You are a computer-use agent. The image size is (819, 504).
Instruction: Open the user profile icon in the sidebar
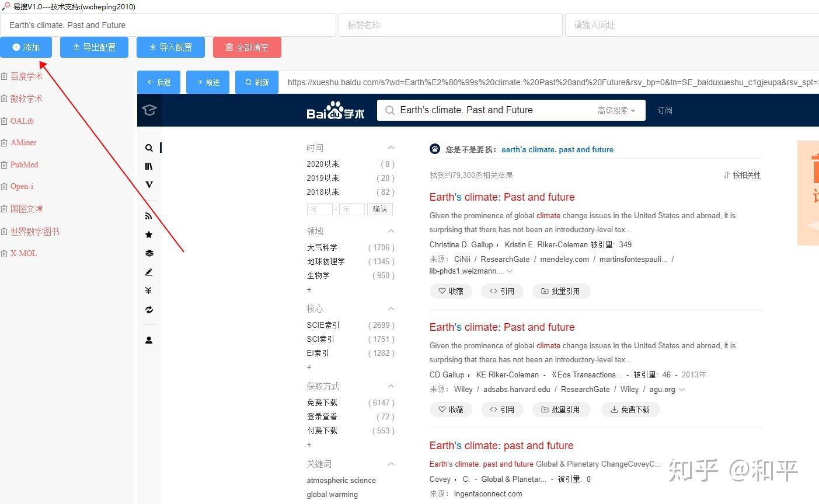tap(149, 340)
